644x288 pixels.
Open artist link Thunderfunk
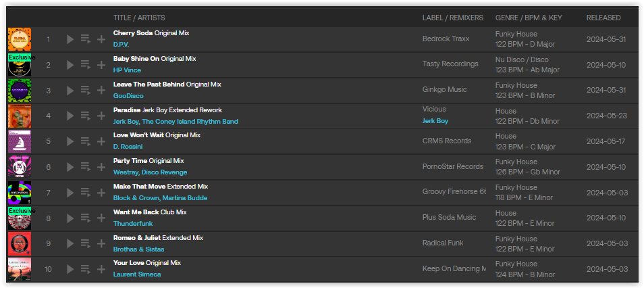point(133,224)
